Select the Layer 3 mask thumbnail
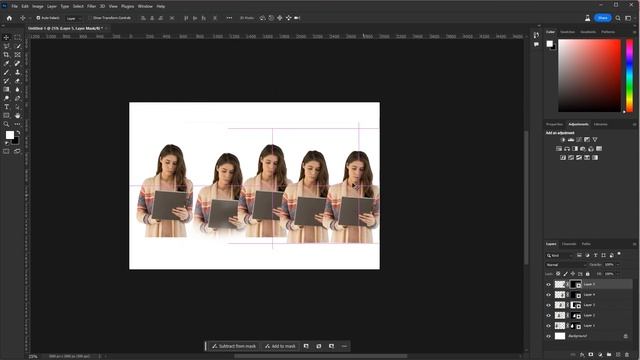Screen dimensions: 640x360 click(575, 305)
